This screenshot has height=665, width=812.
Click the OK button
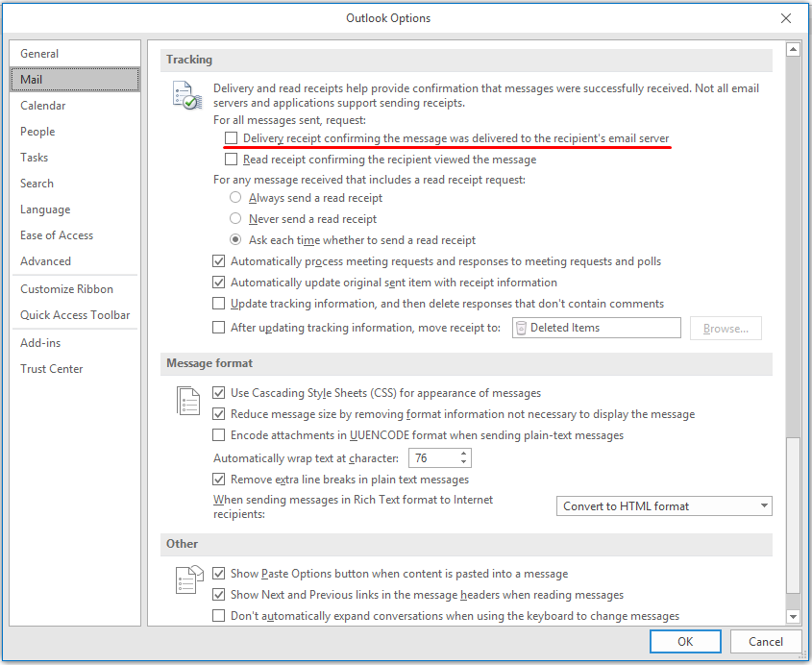click(685, 642)
